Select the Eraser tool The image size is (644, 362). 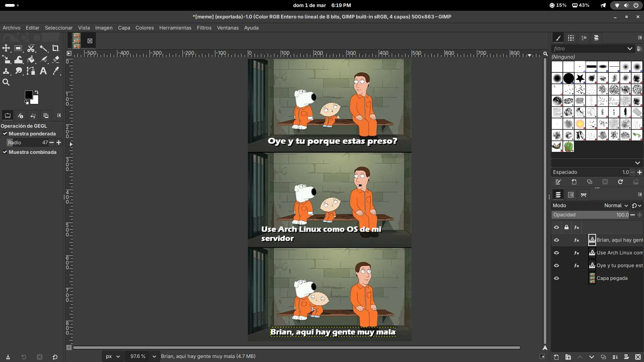point(56,60)
